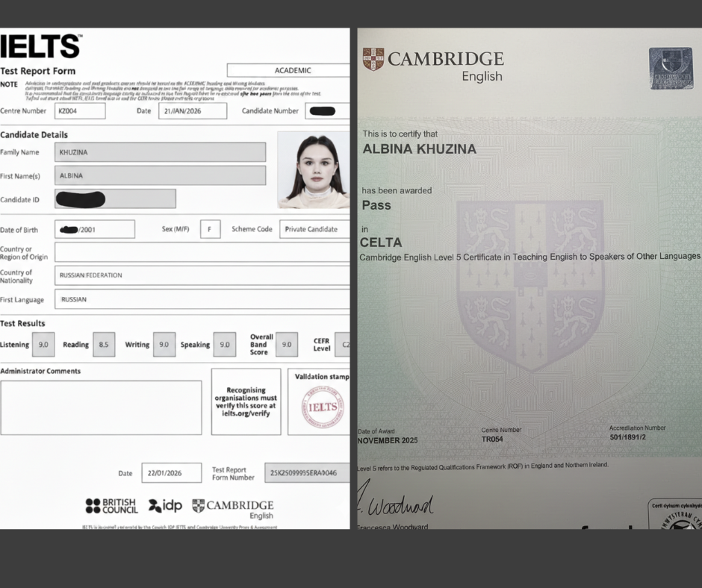Click the nationality field RUSSIAN FEDERATION
This screenshot has width=702, height=588.
[x=202, y=275]
